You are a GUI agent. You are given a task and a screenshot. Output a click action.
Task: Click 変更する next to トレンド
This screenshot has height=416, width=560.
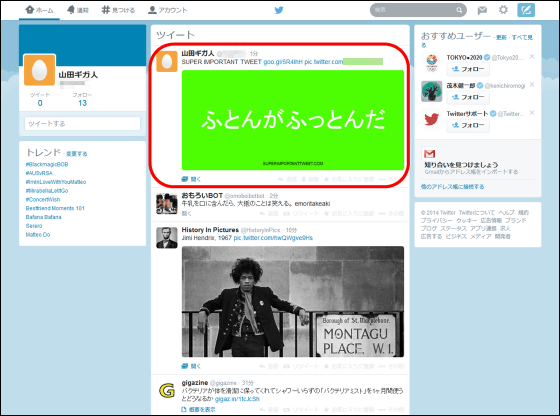coord(76,154)
